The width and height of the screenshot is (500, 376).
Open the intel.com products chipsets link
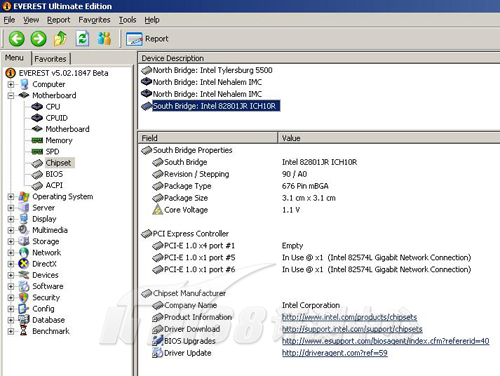coord(349,317)
